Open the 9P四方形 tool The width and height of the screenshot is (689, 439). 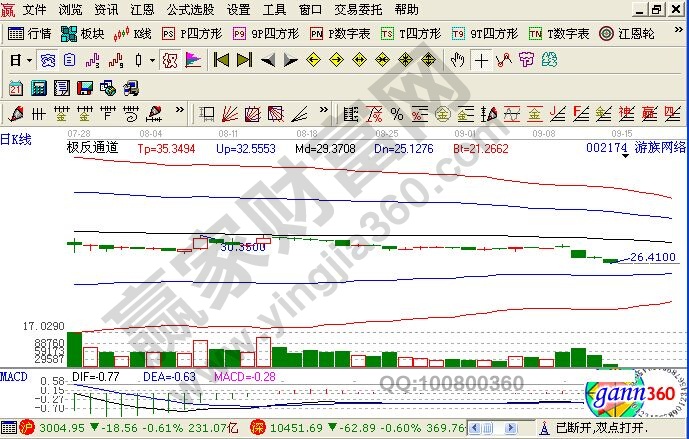pos(265,34)
